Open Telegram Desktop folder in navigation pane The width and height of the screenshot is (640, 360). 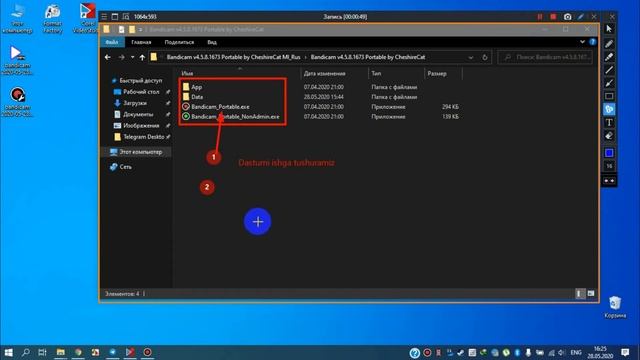(143, 137)
